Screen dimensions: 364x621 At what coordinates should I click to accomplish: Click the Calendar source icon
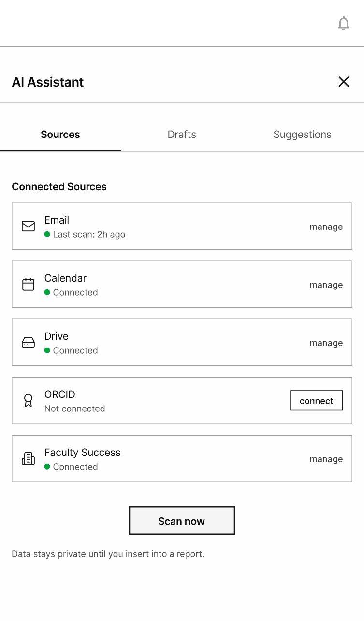click(29, 284)
